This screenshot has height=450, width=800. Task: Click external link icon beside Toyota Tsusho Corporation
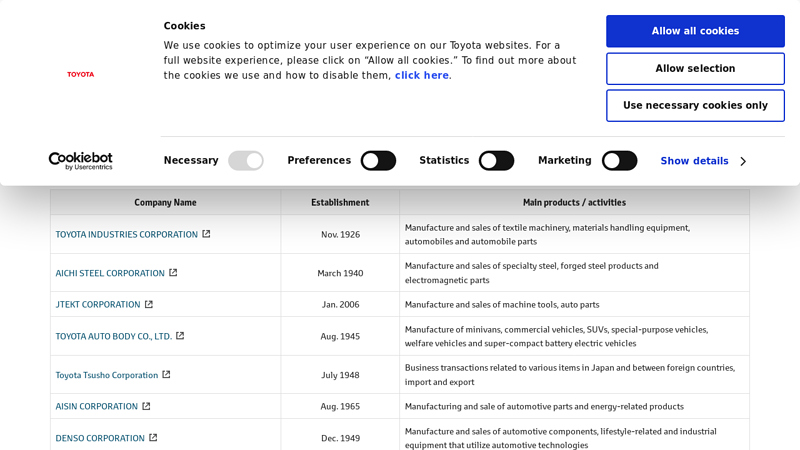click(x=166, y=375)
